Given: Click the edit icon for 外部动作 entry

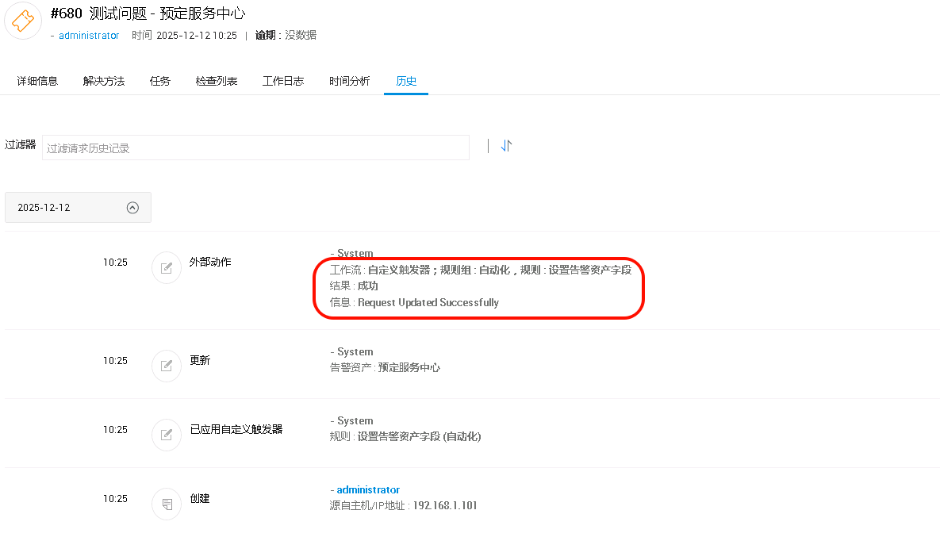Looking at the screenshot, I should coord(167,268).
